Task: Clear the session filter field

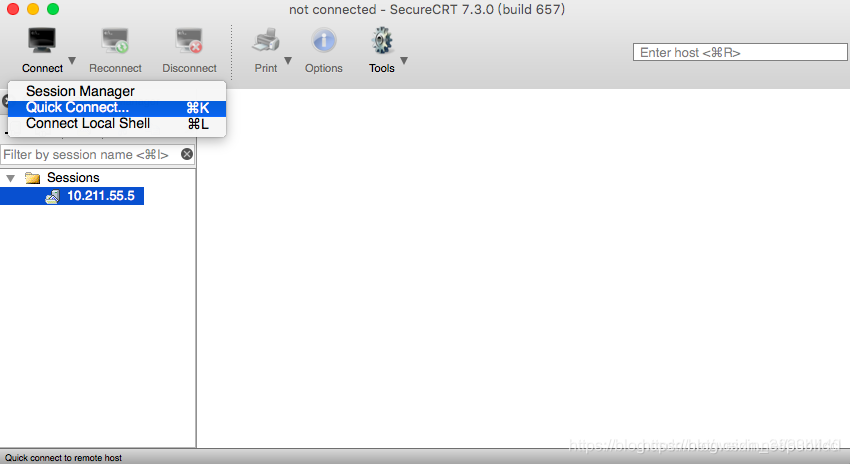Action: click(x=186, y=154)
